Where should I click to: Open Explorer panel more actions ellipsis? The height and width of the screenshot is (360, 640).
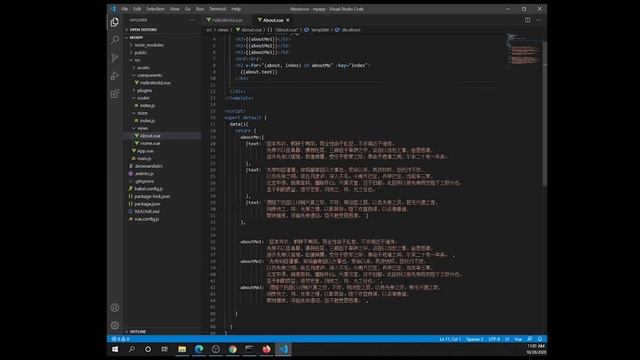click(x=192, y=20)
